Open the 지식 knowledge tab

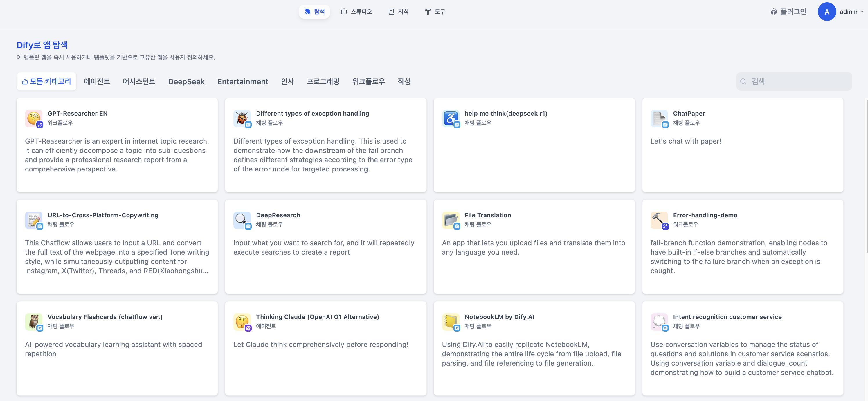click(x=399, y=12)
